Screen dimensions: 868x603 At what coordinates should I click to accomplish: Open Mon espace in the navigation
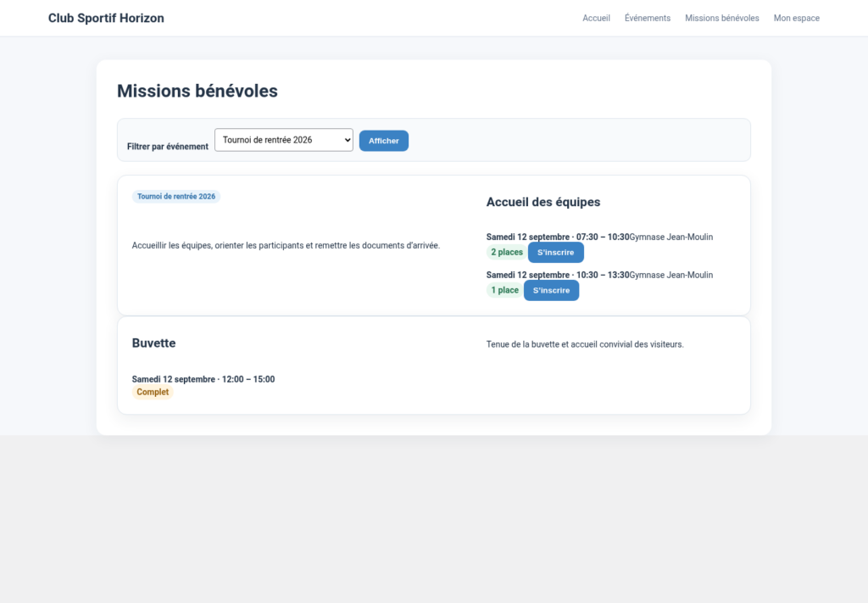click(x=797, y=19)
